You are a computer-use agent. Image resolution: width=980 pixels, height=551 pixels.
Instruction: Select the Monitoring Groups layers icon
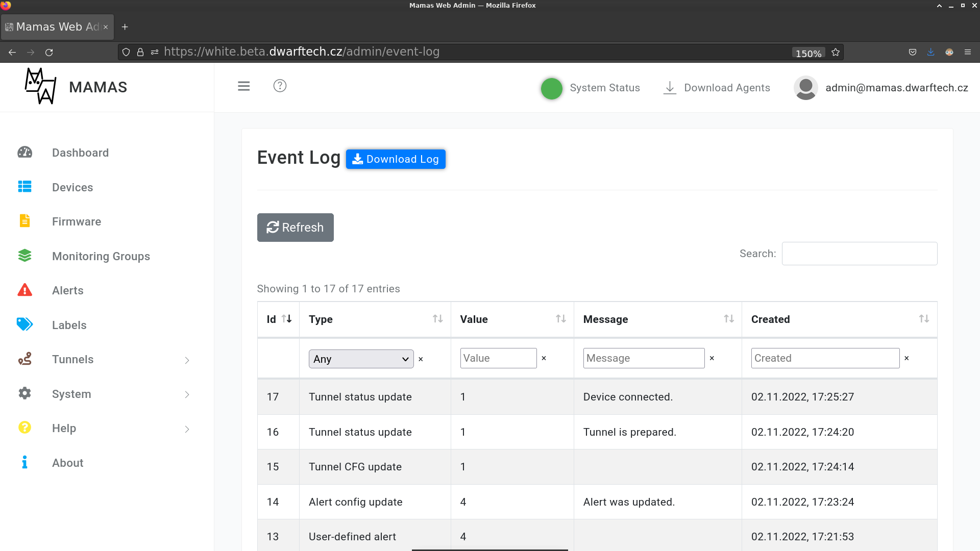(24, 256)
